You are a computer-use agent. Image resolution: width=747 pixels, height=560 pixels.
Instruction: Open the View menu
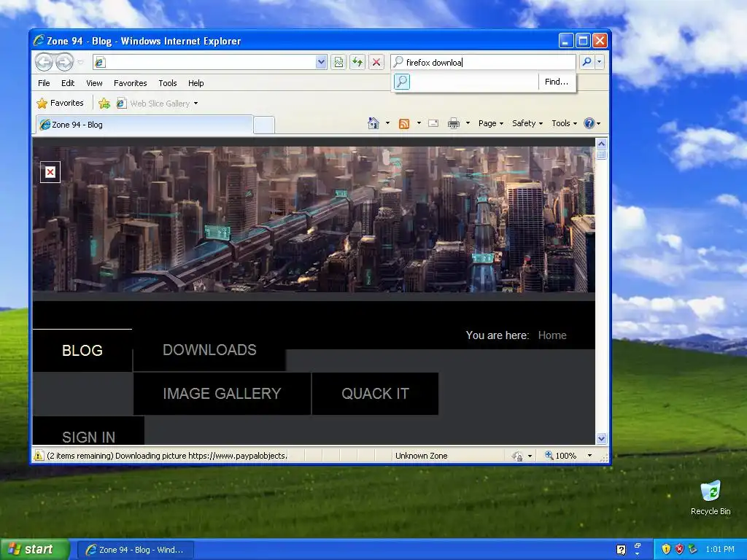coord(94,83)
